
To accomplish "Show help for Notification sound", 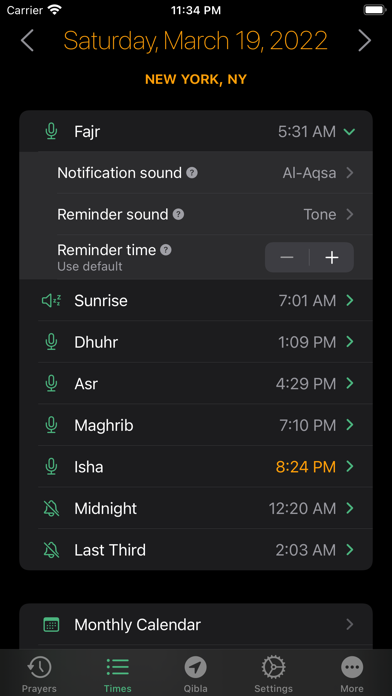I will [192, 173].
